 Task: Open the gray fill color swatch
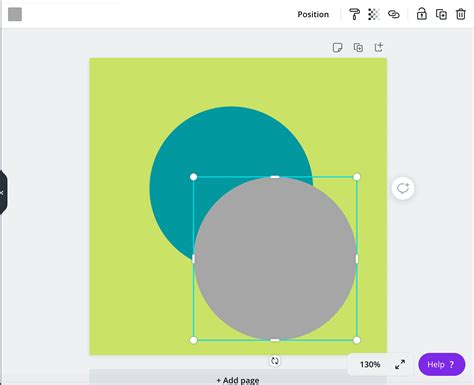15,14
